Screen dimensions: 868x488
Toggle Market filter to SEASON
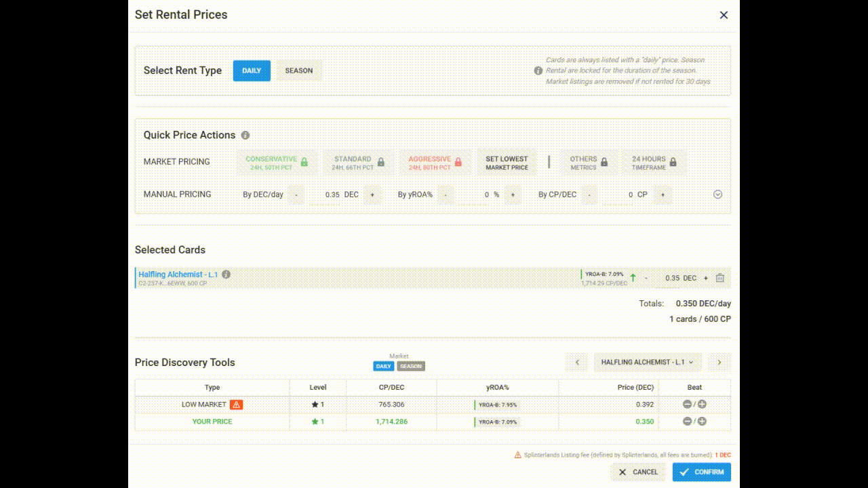pyautogui.click(x=411, y=366)
